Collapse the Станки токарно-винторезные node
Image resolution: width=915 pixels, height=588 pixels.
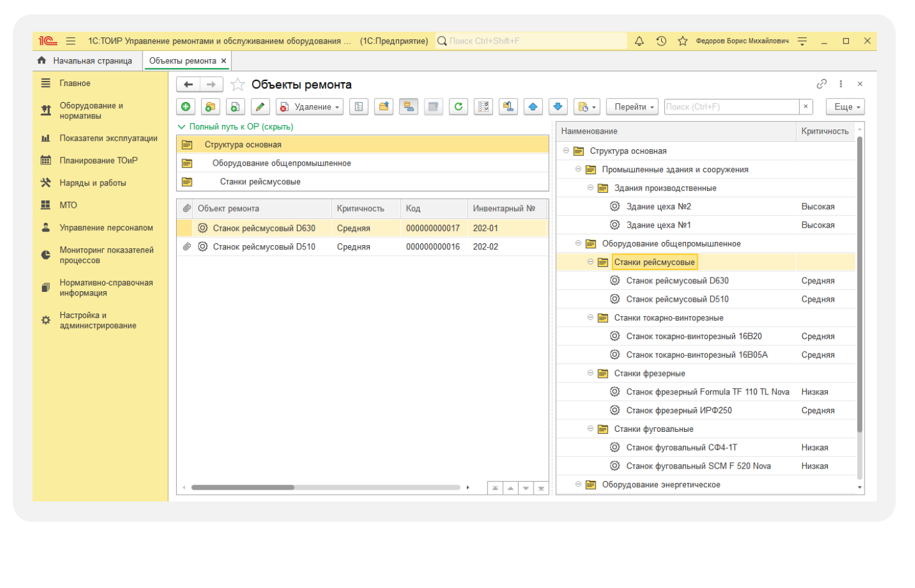click(x=590, y=318)
